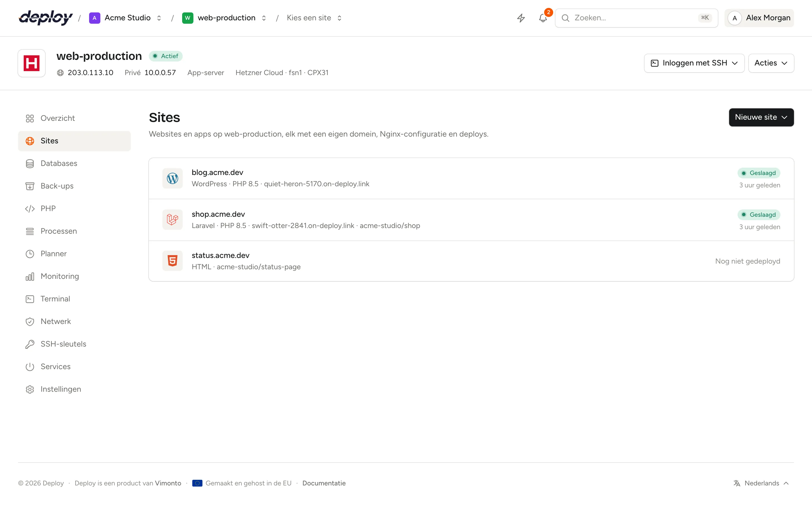Click the purple Acme Studio avatar icon
This screenshot has height=508, width=812.
95,18
